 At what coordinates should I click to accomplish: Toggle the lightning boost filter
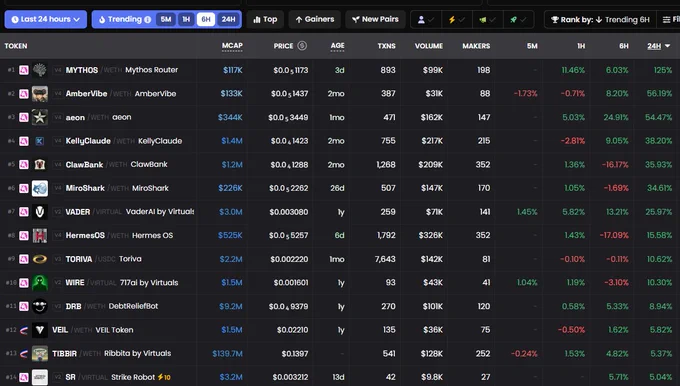click(x=457, y=20)
